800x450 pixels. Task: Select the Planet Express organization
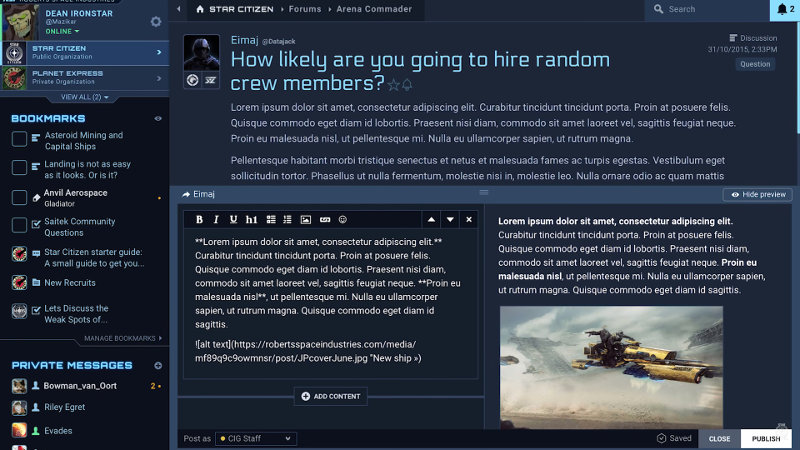tap(85, 78)
